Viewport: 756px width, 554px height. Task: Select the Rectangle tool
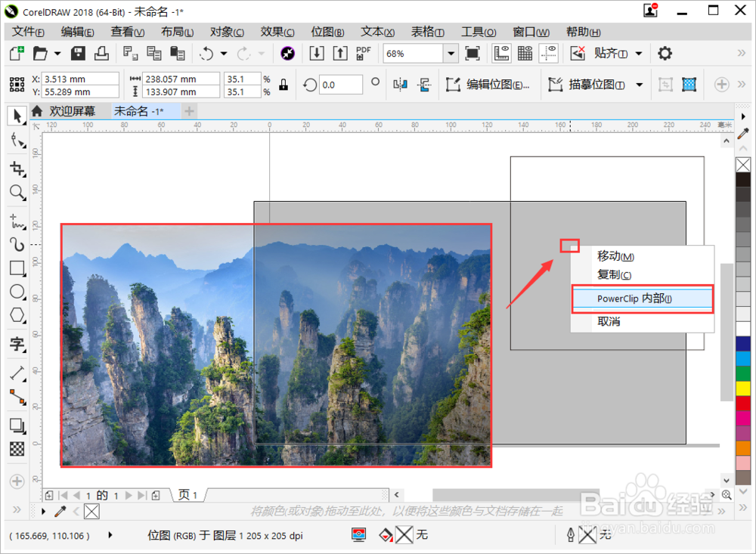[x=17, y=268]
